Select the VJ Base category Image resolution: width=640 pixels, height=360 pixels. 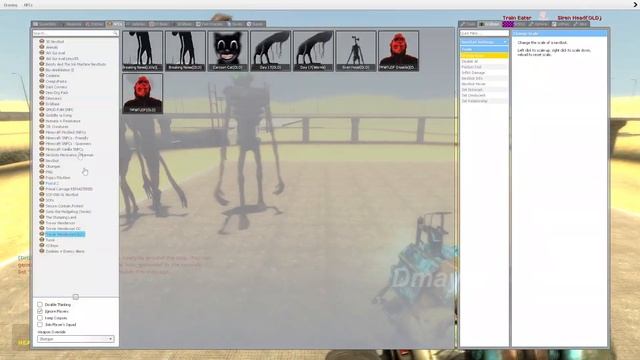(x=52, y=245)
